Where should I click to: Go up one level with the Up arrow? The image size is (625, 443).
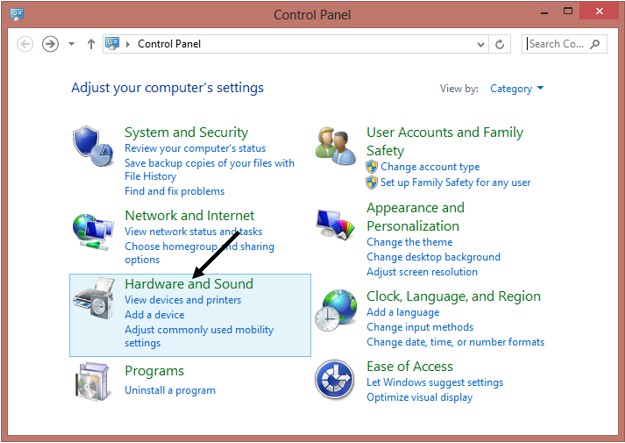click(x=91, y=44)
